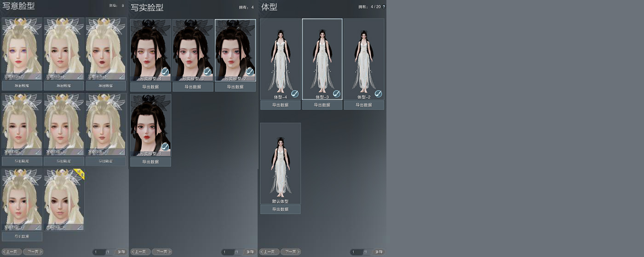Click the edit icon on 写实脸型-1
The image size is (644, 257).
[x=165, y=147]
